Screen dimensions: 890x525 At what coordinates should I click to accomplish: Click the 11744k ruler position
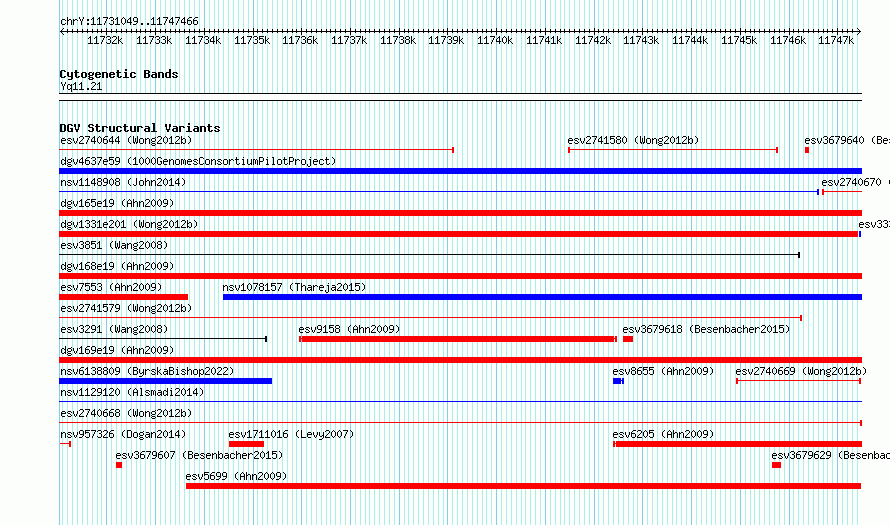coord(690,40)
